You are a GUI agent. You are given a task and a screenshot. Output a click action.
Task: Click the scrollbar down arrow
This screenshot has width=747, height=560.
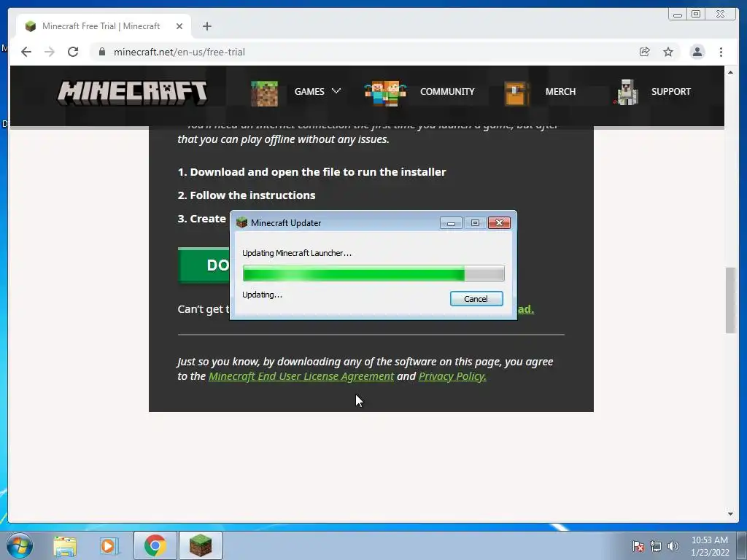[x=730, y=514]
